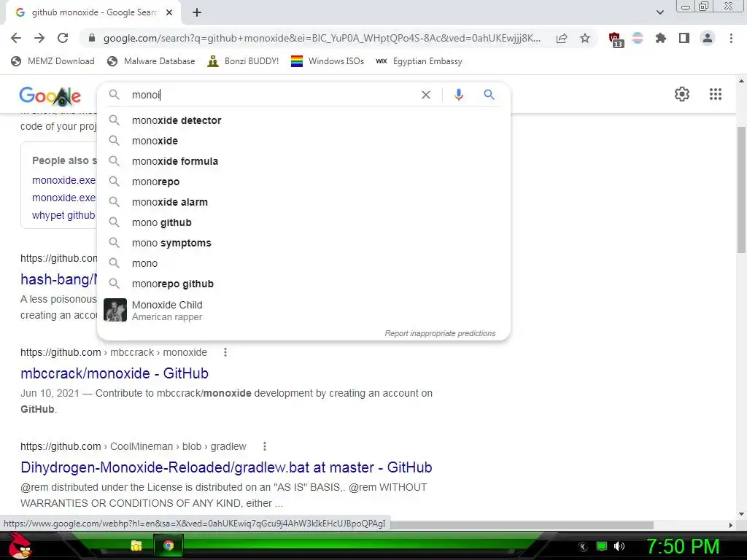Click the vertical scrollbar thumb
Viewport: 747px width, 560px height.
click(x=741, y=190)
